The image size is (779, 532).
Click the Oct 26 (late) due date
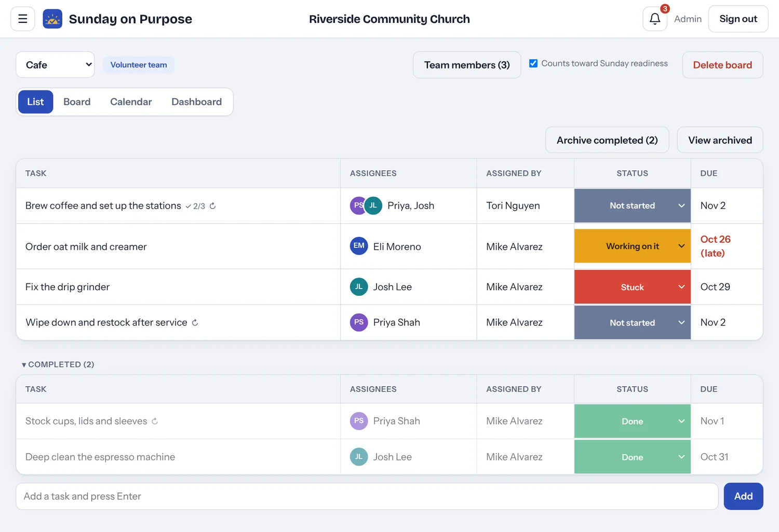point(716,246)
